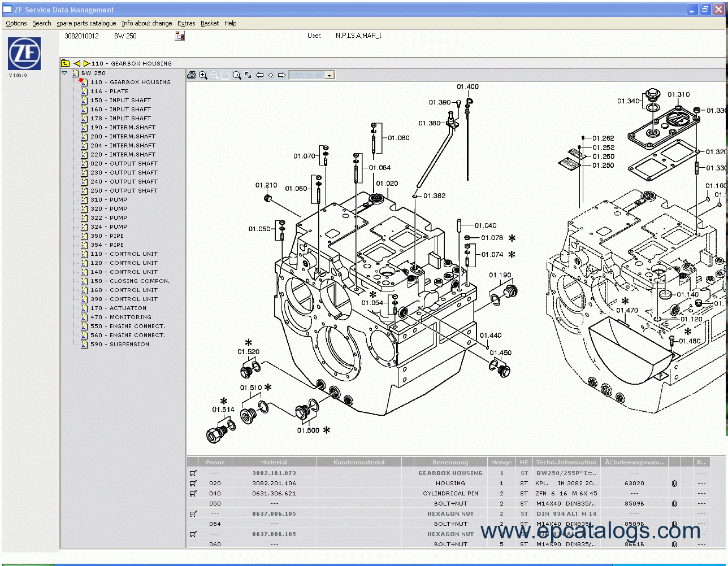Screen dimensions: 728x566
Task: Open the Extras menu
Action: [x=187, y=23]
